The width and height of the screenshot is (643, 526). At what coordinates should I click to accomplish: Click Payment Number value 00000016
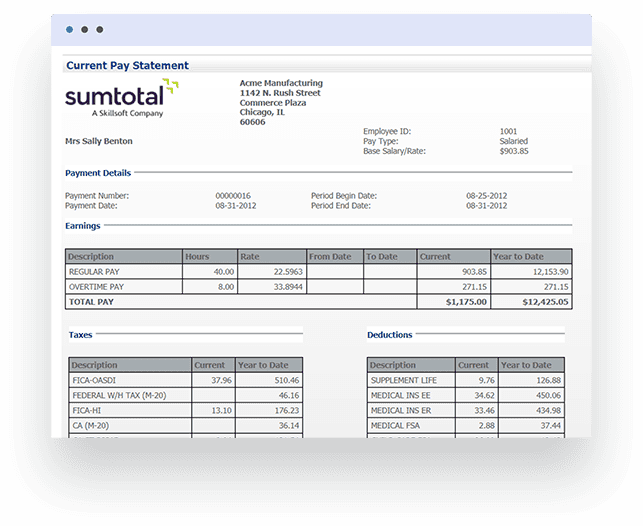pos(233,196)
